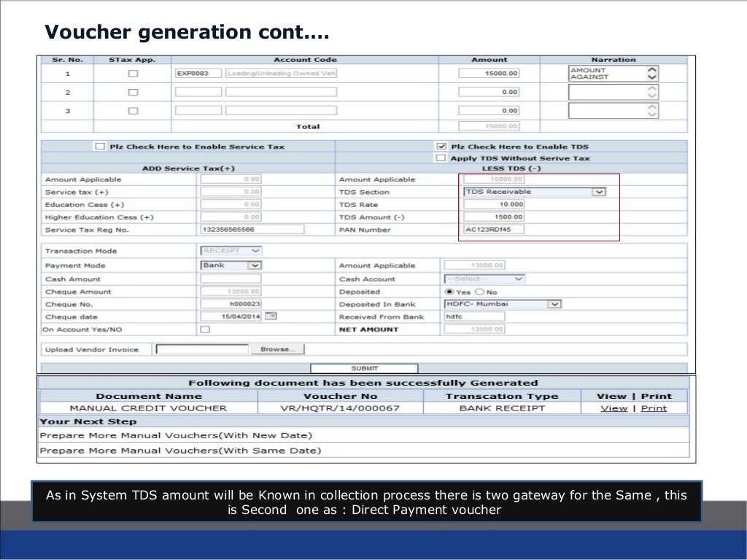
Task: Click the Cheque No. field
Action: click(x=231, y=304)
